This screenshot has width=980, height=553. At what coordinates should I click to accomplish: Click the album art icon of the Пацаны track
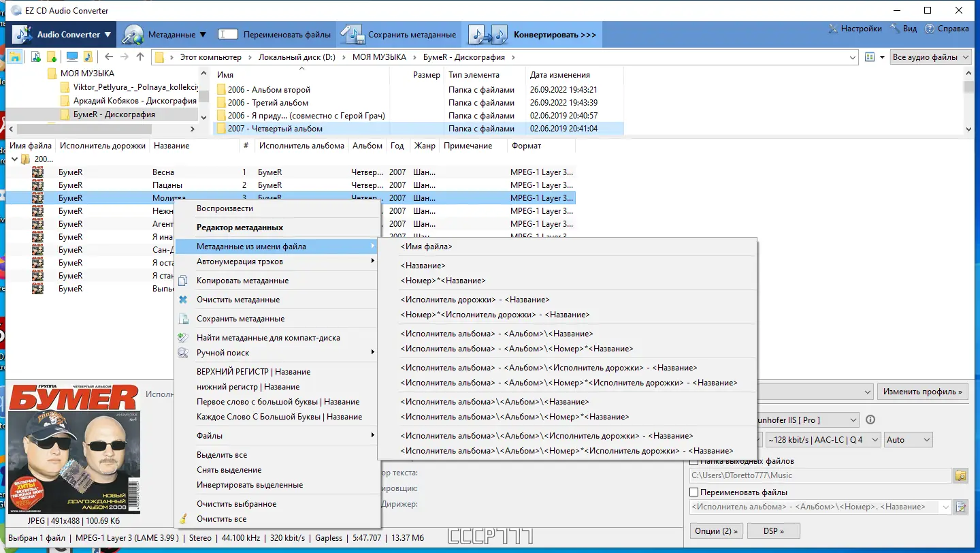[x=38, y=185]
